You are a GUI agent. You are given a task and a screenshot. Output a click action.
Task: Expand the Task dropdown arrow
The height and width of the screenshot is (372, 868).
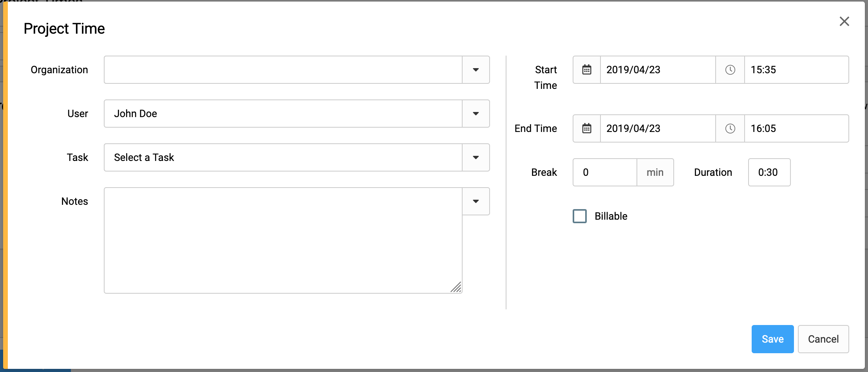(x=476, y=157)
